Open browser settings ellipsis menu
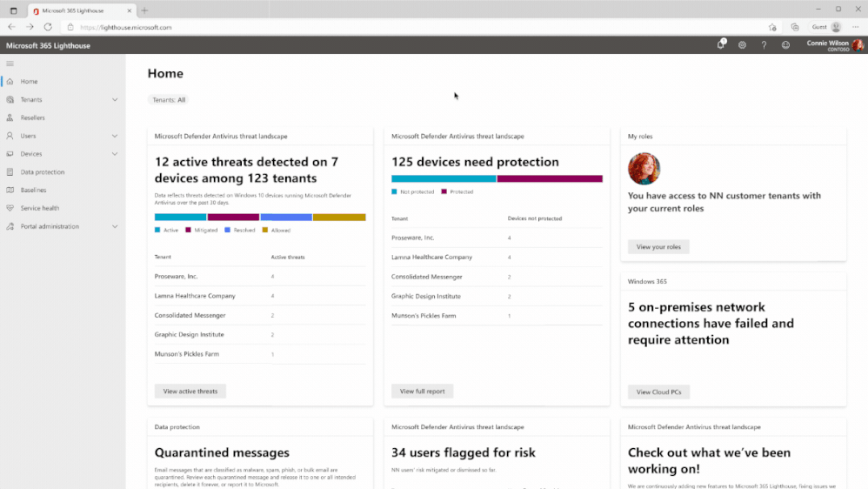This screenshot has width=868, height=489. point(856,27)
